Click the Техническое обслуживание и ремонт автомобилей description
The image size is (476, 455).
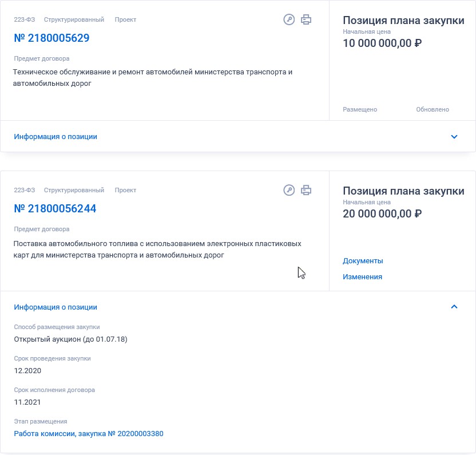pyautogui.click(x=153, y=77)
